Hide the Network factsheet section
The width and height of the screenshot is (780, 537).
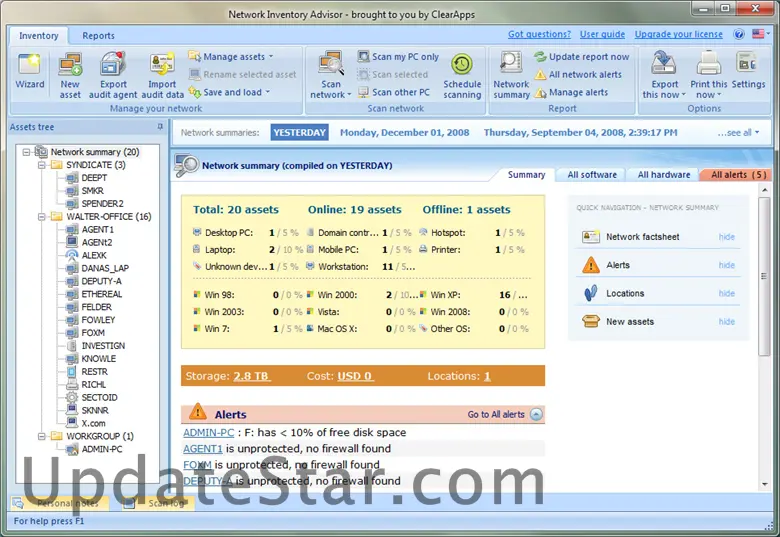click(726, 237)
